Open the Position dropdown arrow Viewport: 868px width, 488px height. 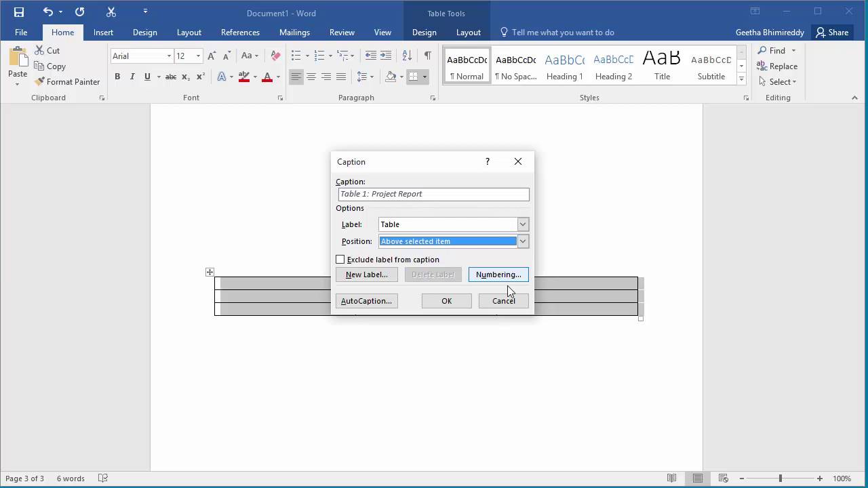523,241
